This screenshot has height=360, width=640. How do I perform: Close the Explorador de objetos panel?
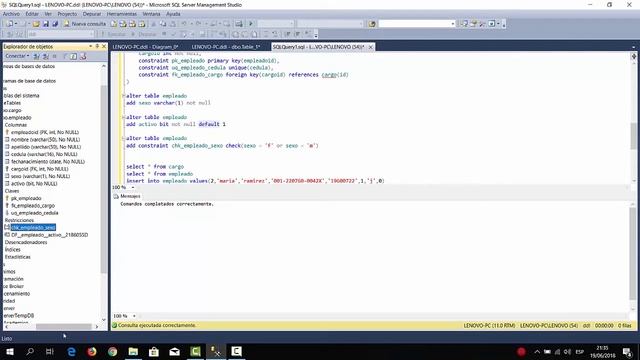coord(104,47)
